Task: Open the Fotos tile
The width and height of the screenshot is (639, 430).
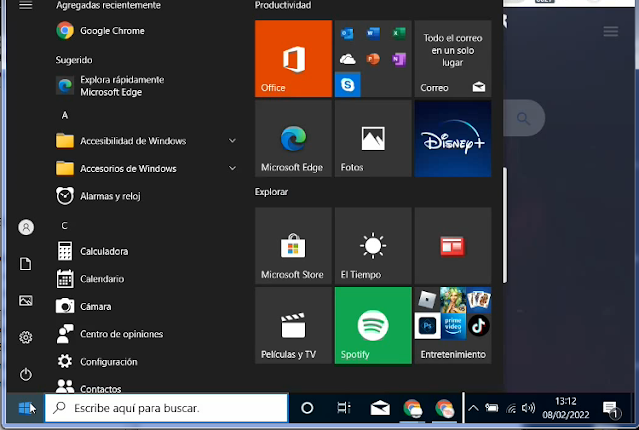Action: point(373,139)
